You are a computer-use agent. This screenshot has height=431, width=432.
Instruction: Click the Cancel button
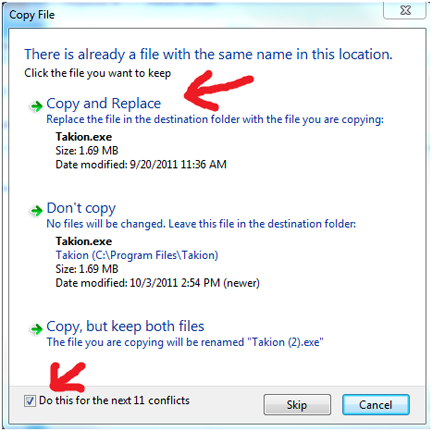[x=376, y=405]
